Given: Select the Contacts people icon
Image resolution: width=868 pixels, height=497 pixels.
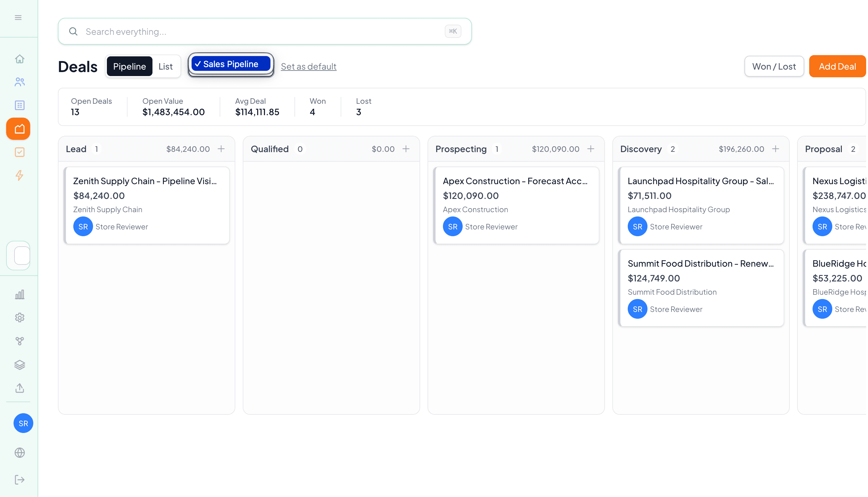Looking at the screenshot, I should [x=19, y=82].
